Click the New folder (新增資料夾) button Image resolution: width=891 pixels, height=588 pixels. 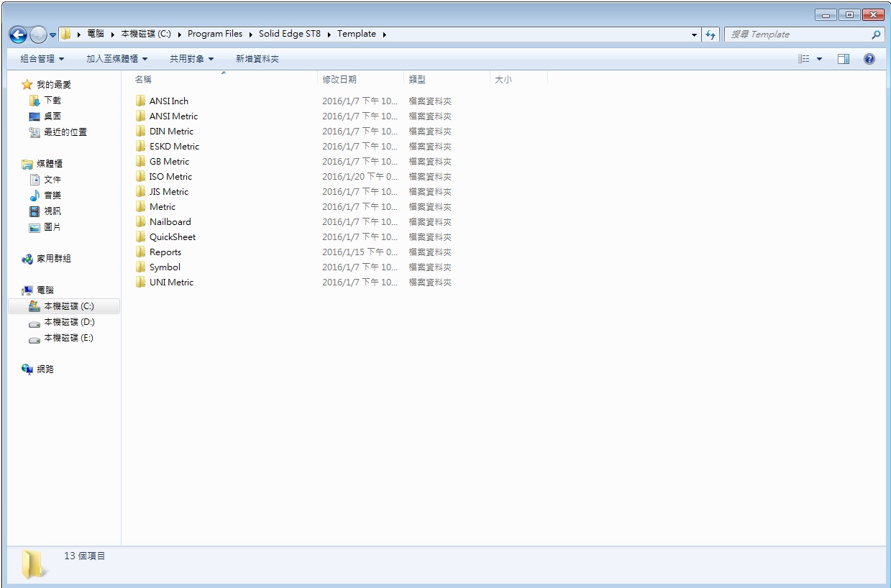click(x=257, y=59)
